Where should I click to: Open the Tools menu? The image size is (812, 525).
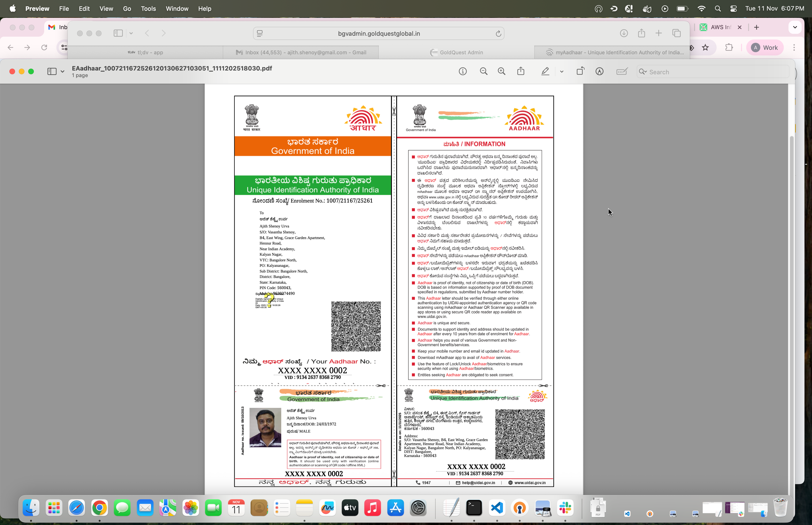pos(148,8)
